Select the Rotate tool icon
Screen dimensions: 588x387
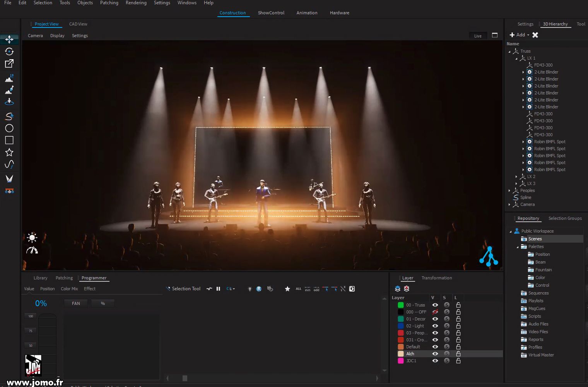(9, 51)
